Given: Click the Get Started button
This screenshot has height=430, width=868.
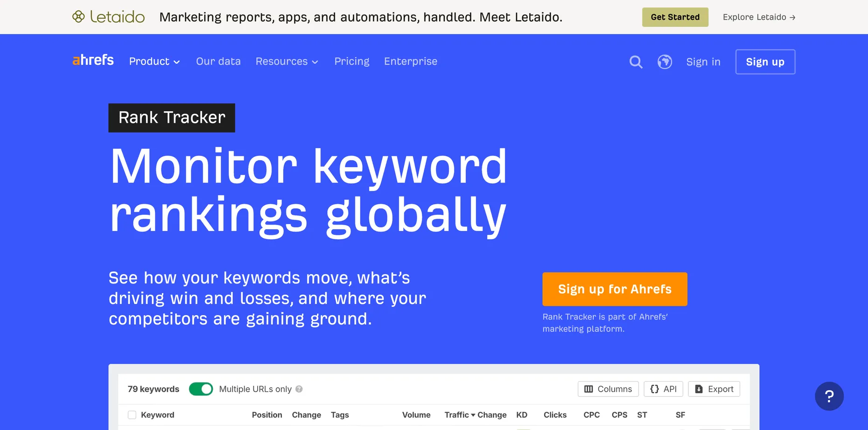Looking at the screenshot, I should pyautogui.click(x=675, y=17).
